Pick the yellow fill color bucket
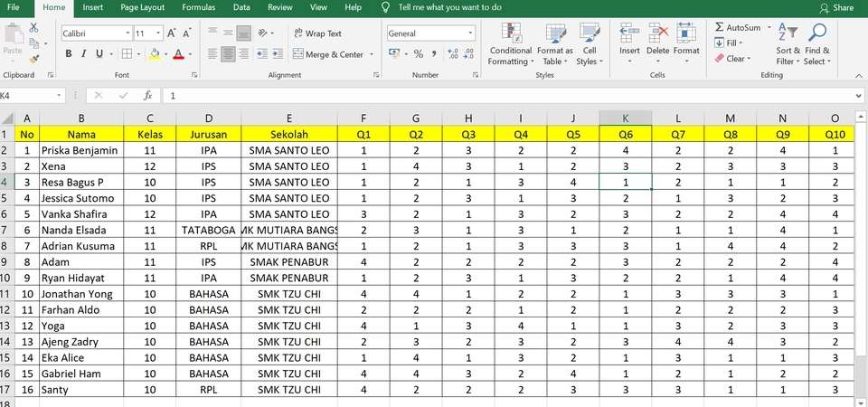This screenshot has height=407, width=868. tap(155, 53)
